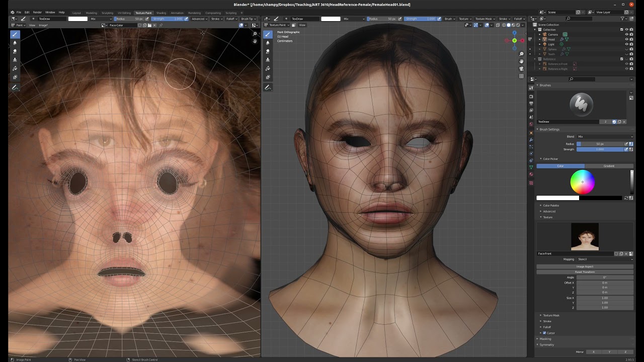Click the Reset Transform button
Image resolution: width=644 pixels, height=362 pixels.
(585, 272)
